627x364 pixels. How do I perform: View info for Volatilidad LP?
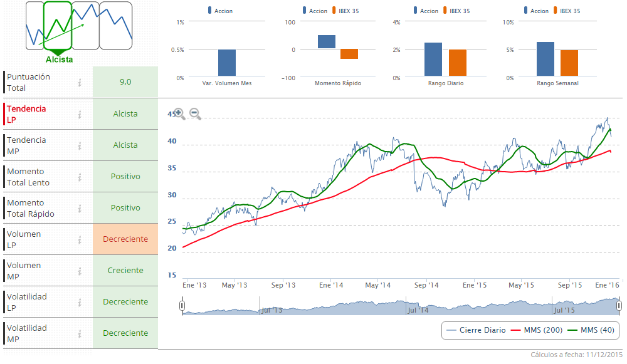point(80,302)
